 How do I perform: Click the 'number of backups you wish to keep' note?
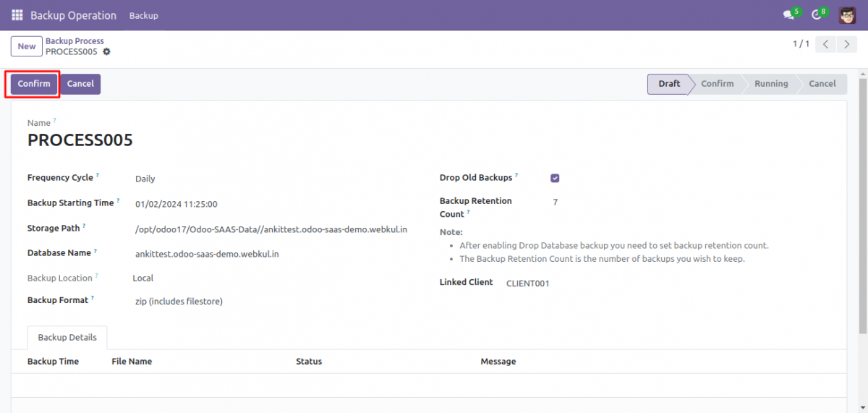[x=602, y=259]
